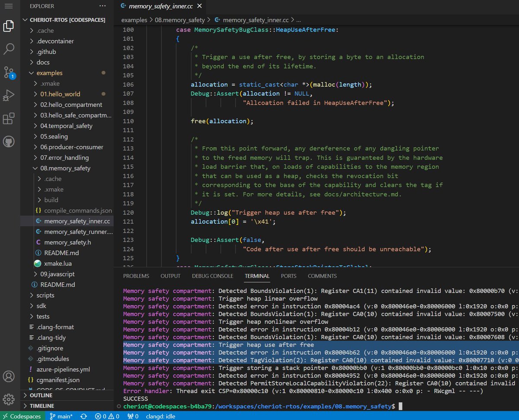Click the synchronize changes status icon
The image size is (519, 420).
[x=83, y=416]
